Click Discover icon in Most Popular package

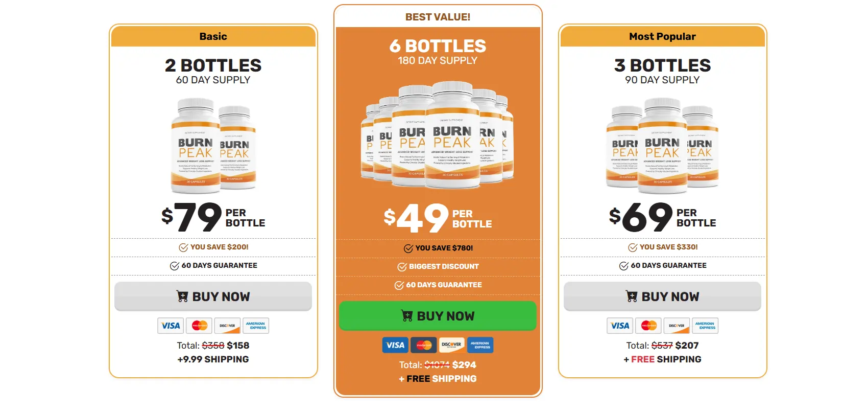tap(677, 326)
